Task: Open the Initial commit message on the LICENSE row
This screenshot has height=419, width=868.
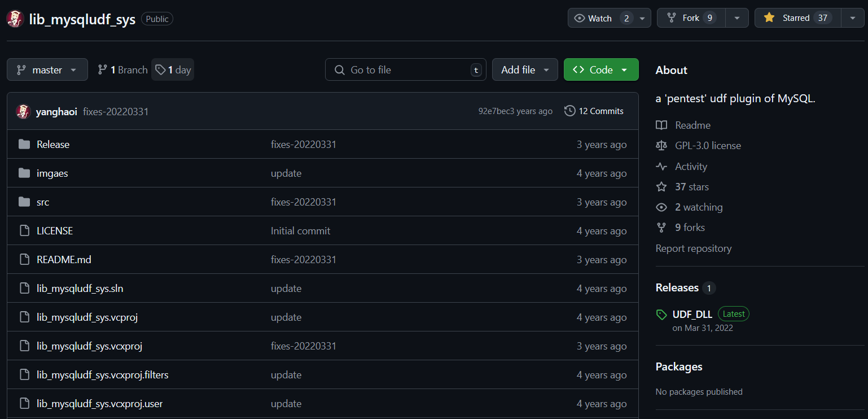Action: (301, 231)
